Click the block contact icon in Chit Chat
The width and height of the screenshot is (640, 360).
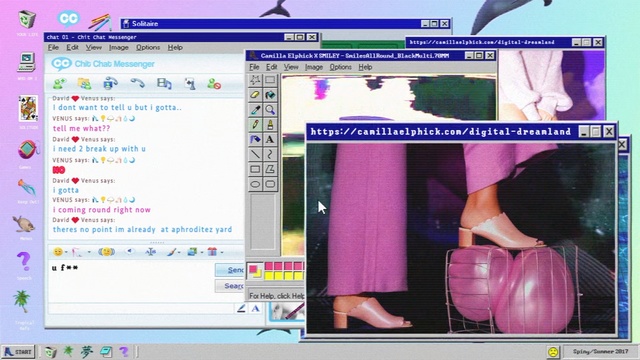tap(214, 84)
